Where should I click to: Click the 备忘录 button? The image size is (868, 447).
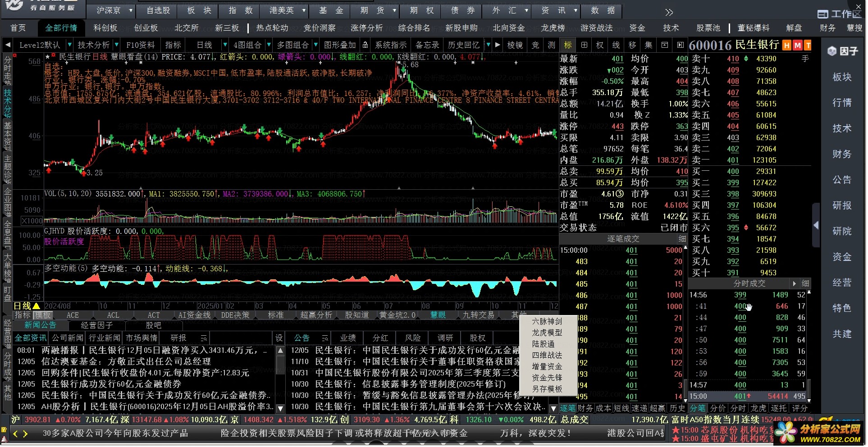427,45
